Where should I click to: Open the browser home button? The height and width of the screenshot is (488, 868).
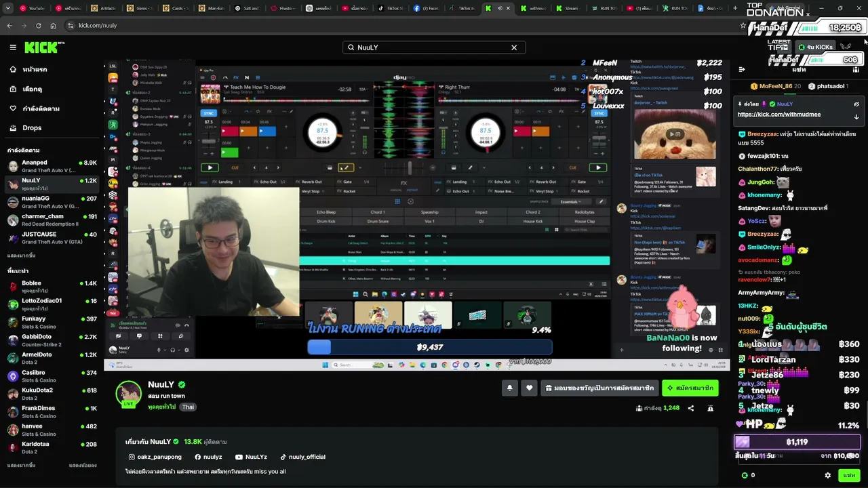[53, 26]
